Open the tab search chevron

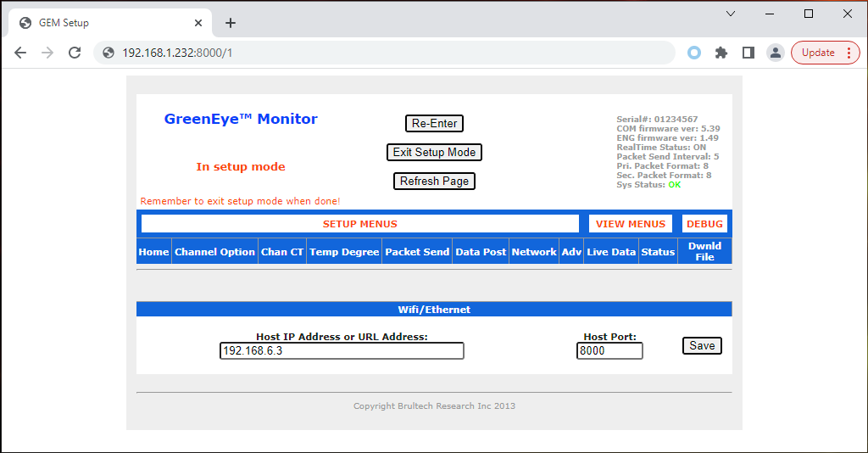[731, 14]
